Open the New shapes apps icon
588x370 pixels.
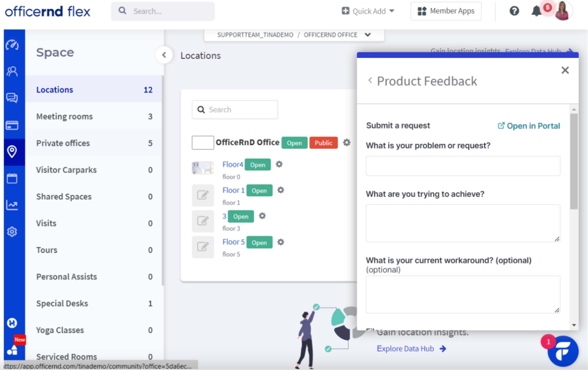coord(13,350)
